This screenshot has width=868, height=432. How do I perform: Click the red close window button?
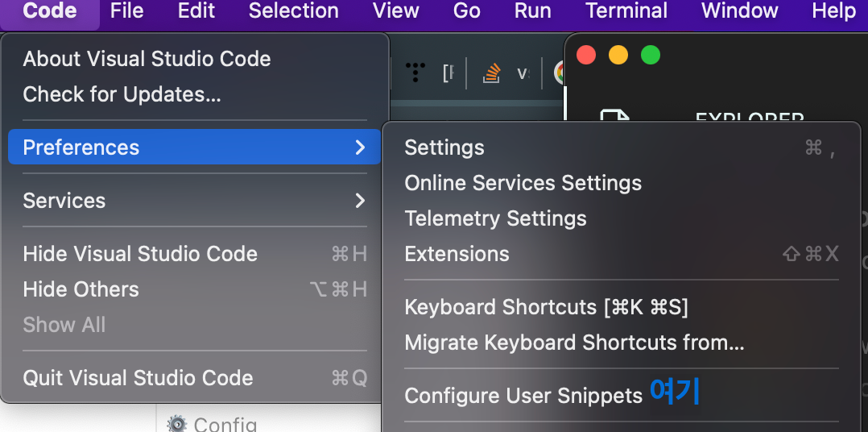pyautogui.click(x=586, y=55)
